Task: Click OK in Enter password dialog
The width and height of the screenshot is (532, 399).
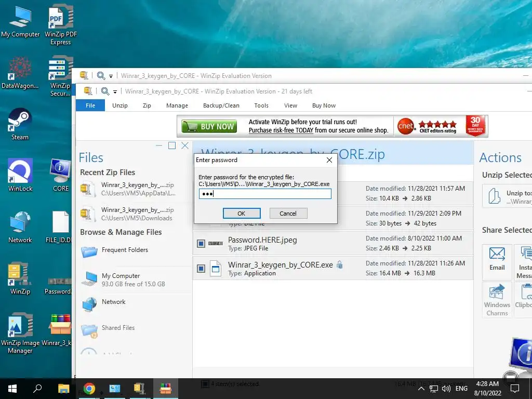Action: 242,214
